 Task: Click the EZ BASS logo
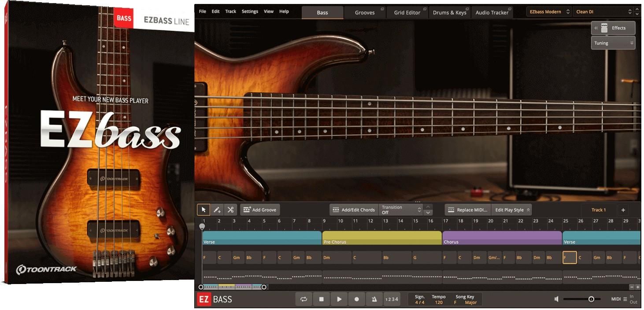215,299
